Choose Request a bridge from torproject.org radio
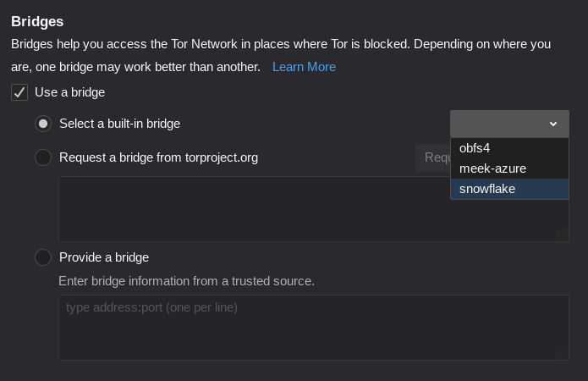The width and height of the screenshot is (588, 381). coord(43,157)
